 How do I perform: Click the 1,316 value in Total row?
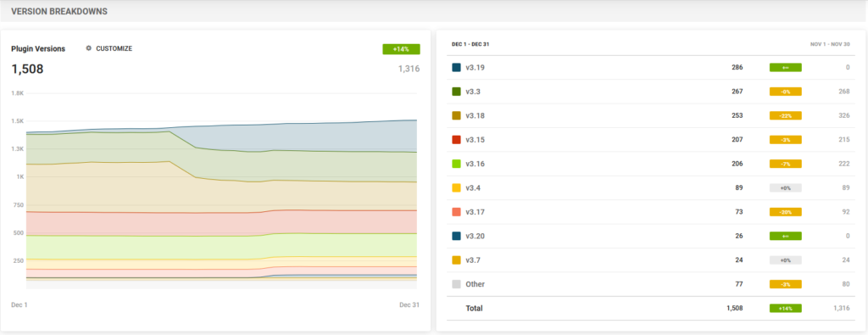[x=842, y=309]
